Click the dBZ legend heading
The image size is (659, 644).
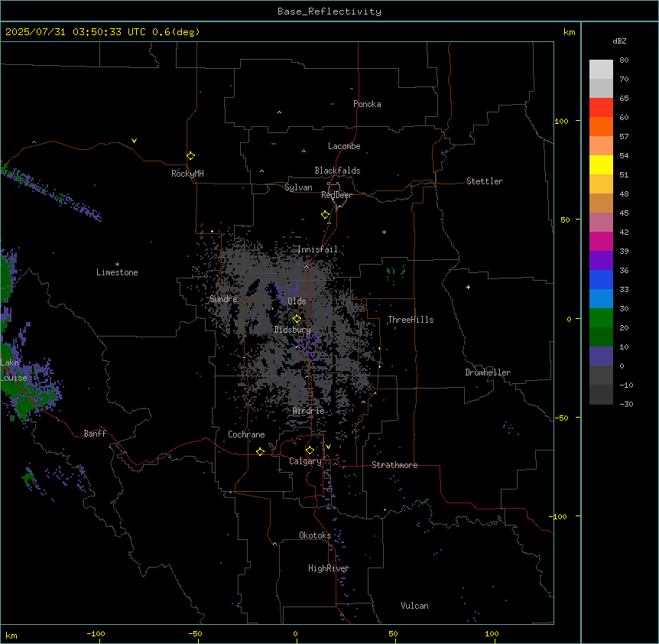pyautogui.click(x=619, y=41)
